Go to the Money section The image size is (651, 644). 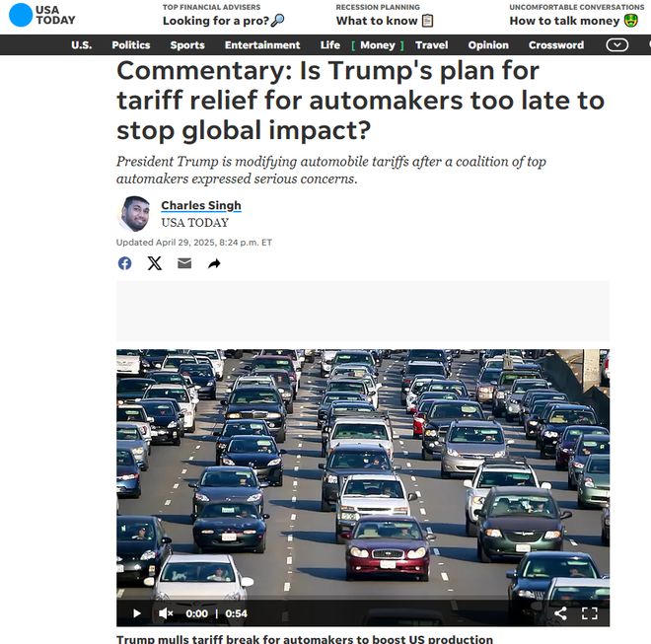[378, 44]
